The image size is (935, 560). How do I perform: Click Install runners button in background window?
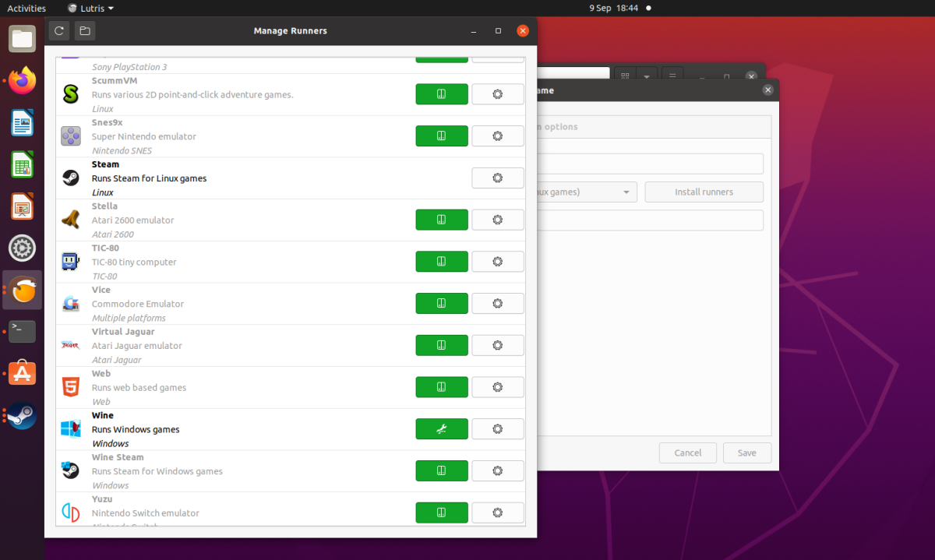[x=704, y=192]
